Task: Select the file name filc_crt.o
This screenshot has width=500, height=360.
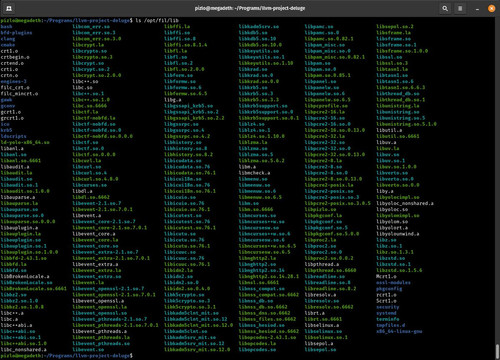Action: [15, 87]
